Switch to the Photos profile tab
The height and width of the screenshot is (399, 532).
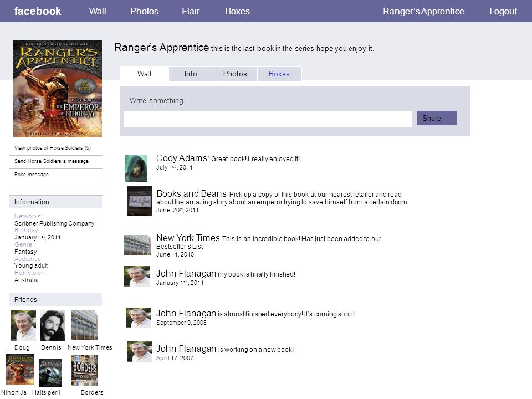point(235,74)
